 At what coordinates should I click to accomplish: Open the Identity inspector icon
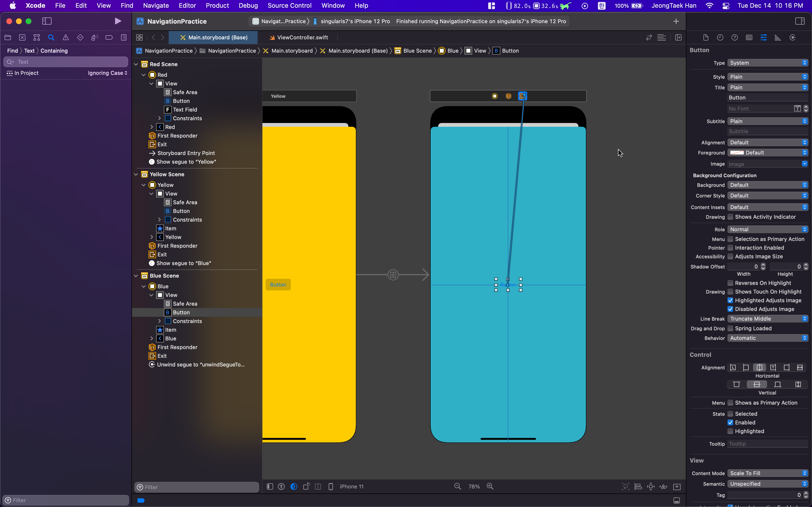click(749, 38)
